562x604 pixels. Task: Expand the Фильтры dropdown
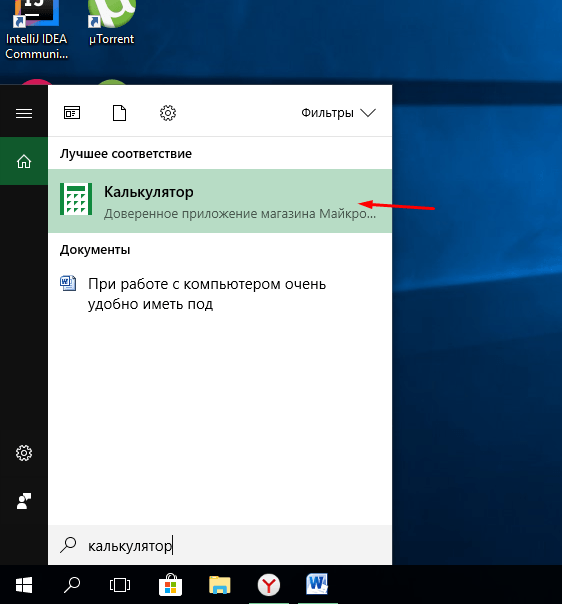tap(338, 113)
